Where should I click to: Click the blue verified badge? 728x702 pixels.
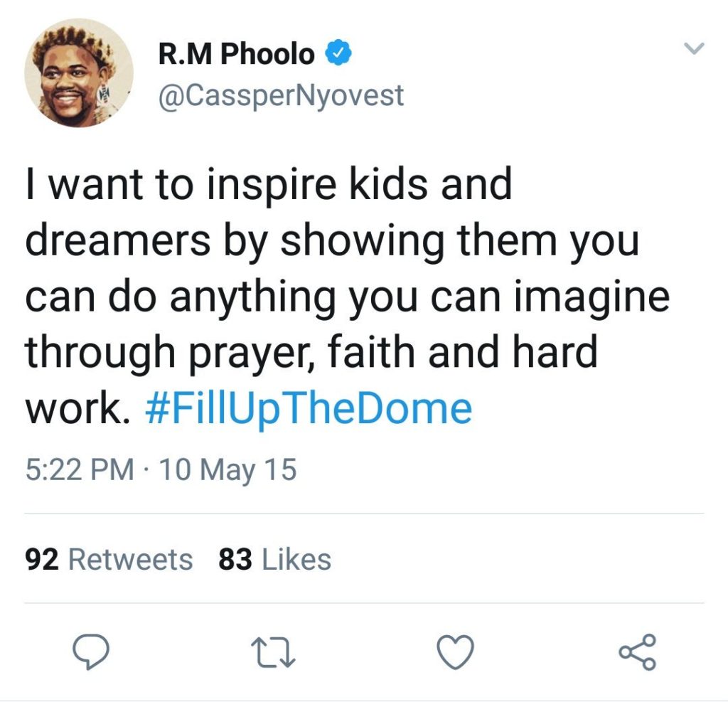tap(338, 53)
